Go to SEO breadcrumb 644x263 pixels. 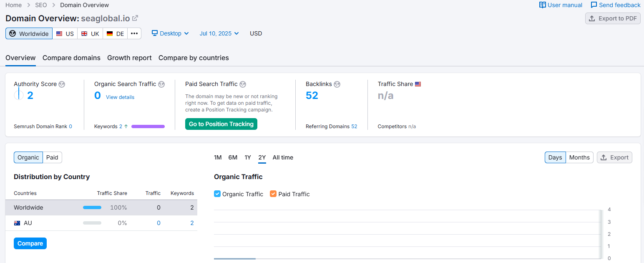(41, 5)
